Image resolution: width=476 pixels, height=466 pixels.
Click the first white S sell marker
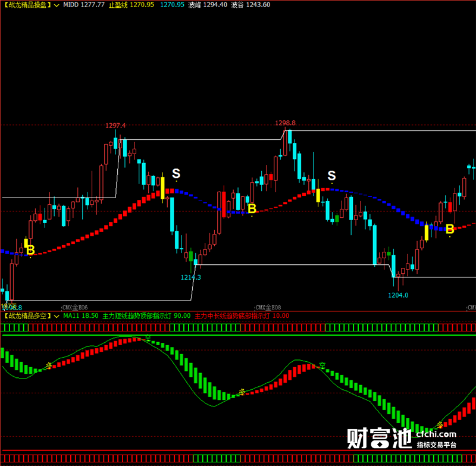coord(176,173)
